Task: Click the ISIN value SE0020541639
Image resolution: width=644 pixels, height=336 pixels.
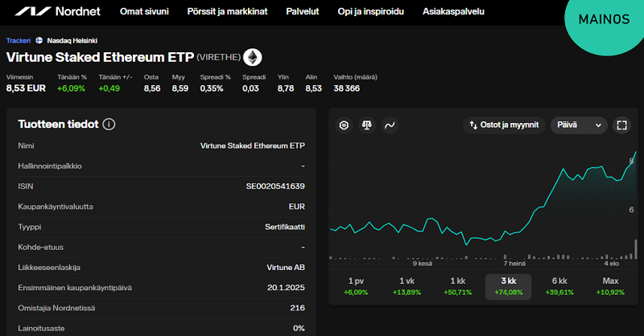Action: [275, 186]
